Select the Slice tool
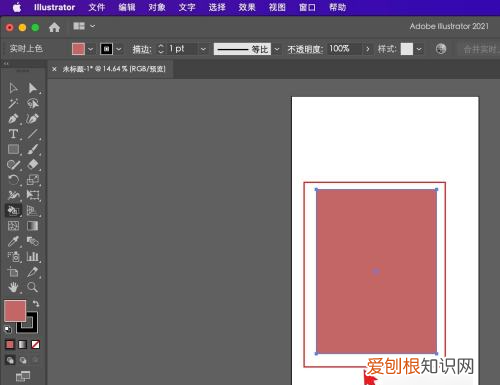 click(32, 272)
